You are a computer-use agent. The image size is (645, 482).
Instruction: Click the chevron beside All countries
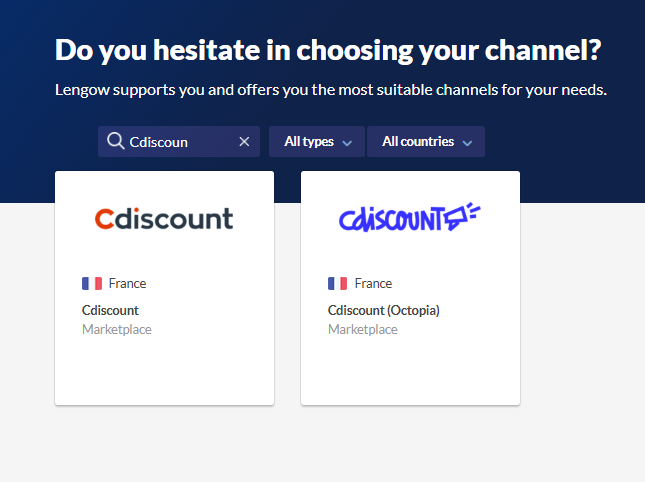coord(467,143)
